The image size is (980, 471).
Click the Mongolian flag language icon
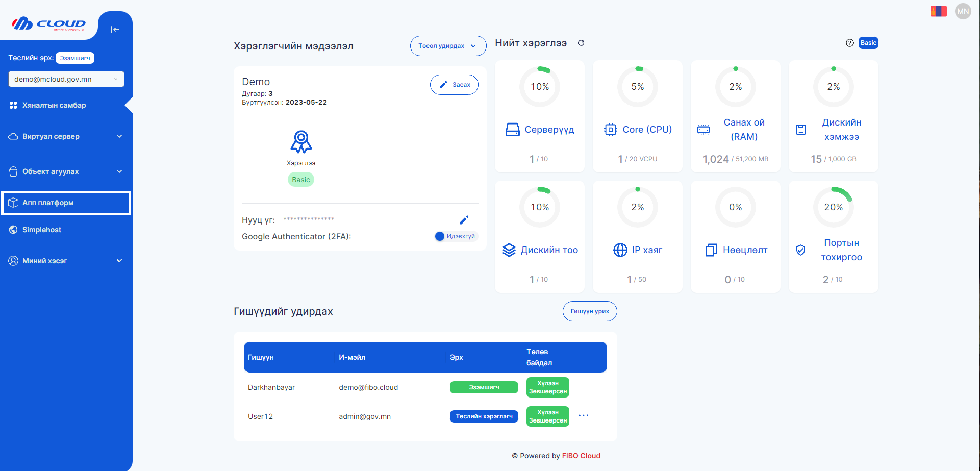[938, 11]
